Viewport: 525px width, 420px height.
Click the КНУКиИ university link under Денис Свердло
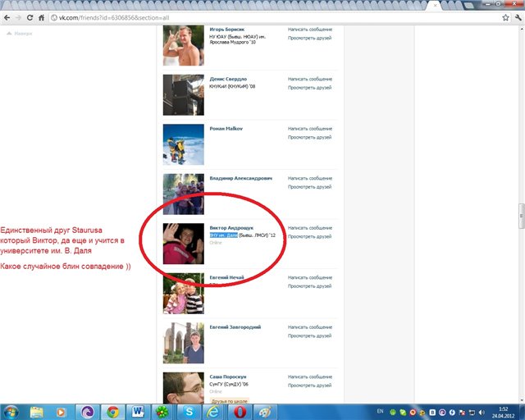[232, 86]
